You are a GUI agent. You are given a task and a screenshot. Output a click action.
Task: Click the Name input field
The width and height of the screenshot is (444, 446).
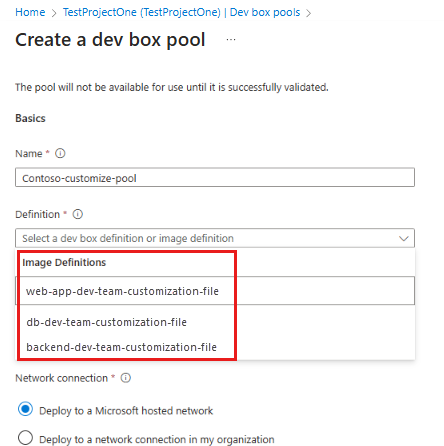(x=215, y=177)
